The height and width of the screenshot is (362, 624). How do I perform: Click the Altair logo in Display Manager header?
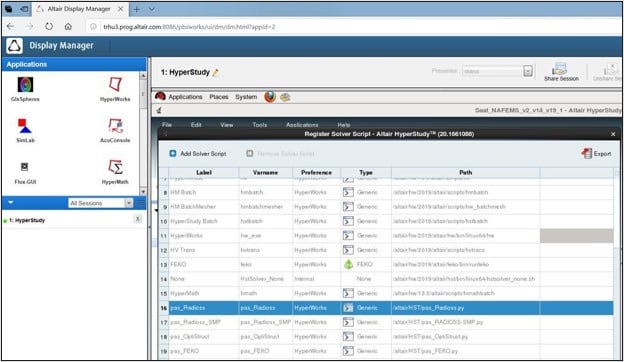pos(15,46)
